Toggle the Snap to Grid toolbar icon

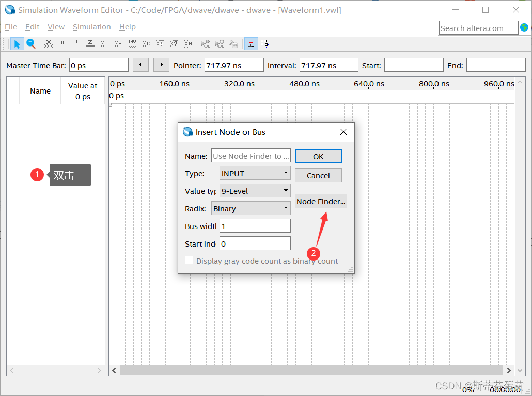click(251, 44)
